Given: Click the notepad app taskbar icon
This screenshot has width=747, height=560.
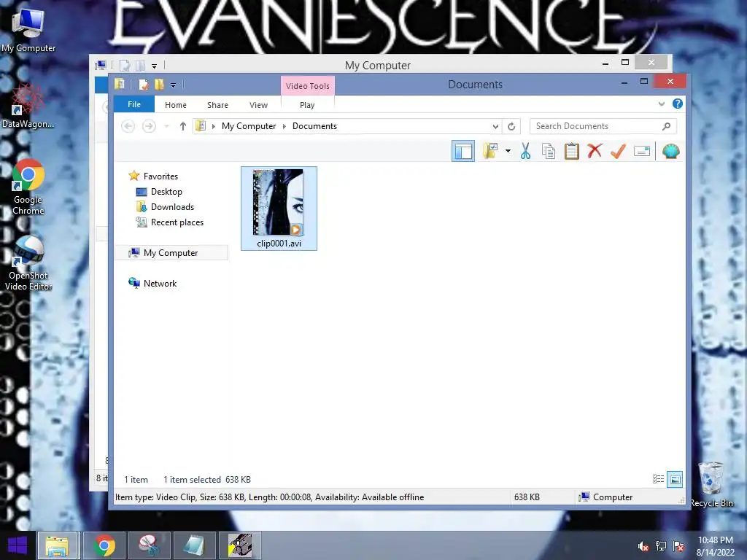Looking at the screenshot, I should coord(194,545).
